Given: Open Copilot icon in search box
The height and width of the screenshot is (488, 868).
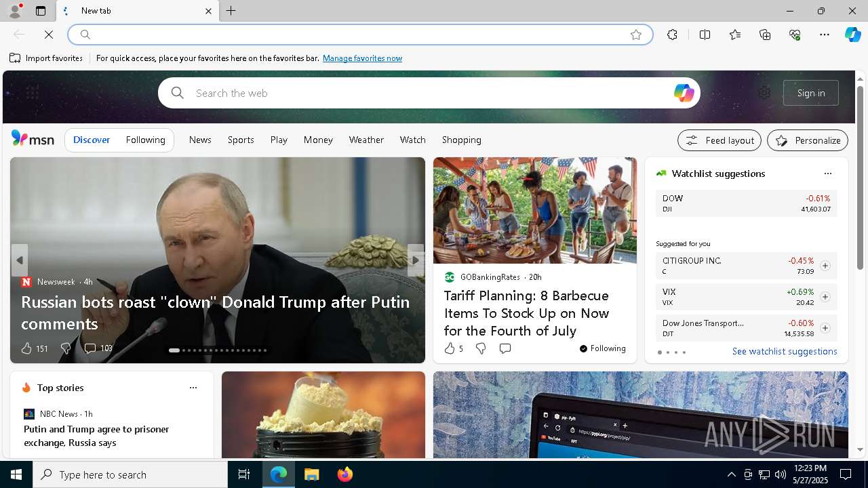Looking at the screenshot, I should pos(684,93).
